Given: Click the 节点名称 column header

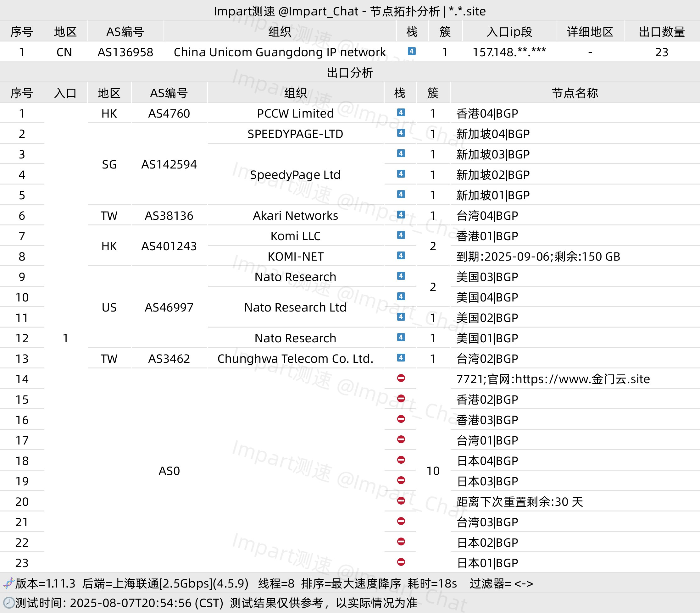Looking at the screenshot, I should coord(575,93).
